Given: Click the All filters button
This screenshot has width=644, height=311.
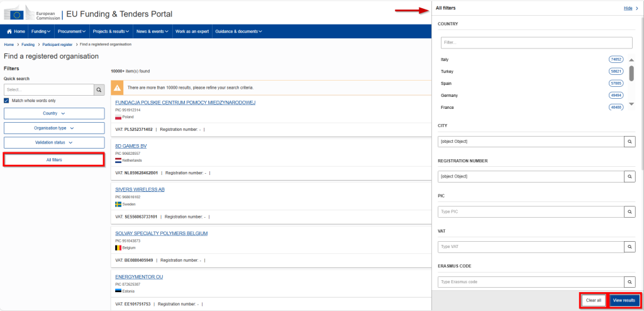Looking at the screenshot, I should coord(54,160).
